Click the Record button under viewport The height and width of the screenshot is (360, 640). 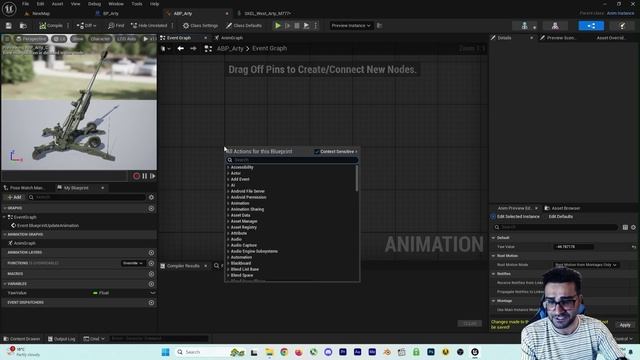pos(136,176)
